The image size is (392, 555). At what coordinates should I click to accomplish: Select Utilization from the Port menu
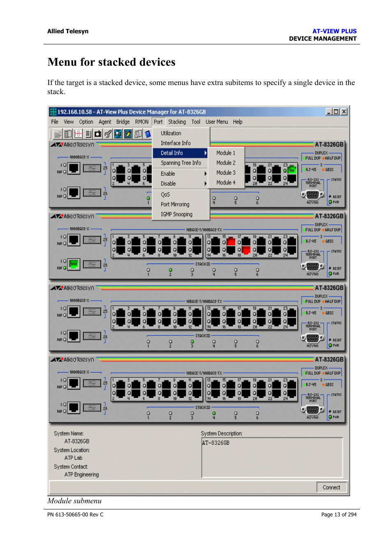point(181,133)
